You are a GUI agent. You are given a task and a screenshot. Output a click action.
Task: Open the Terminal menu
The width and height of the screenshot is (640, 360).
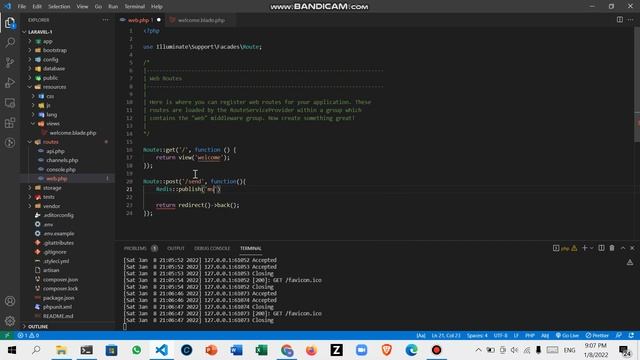coord(134,7)
